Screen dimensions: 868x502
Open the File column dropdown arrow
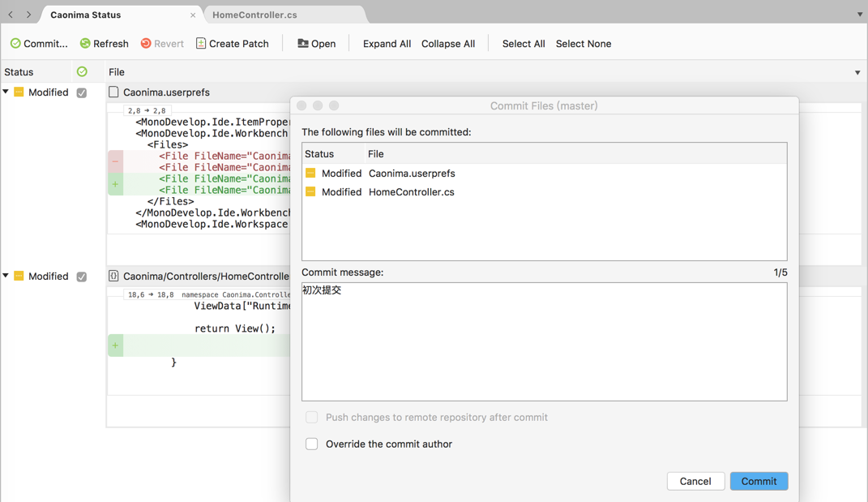[857, 73]
